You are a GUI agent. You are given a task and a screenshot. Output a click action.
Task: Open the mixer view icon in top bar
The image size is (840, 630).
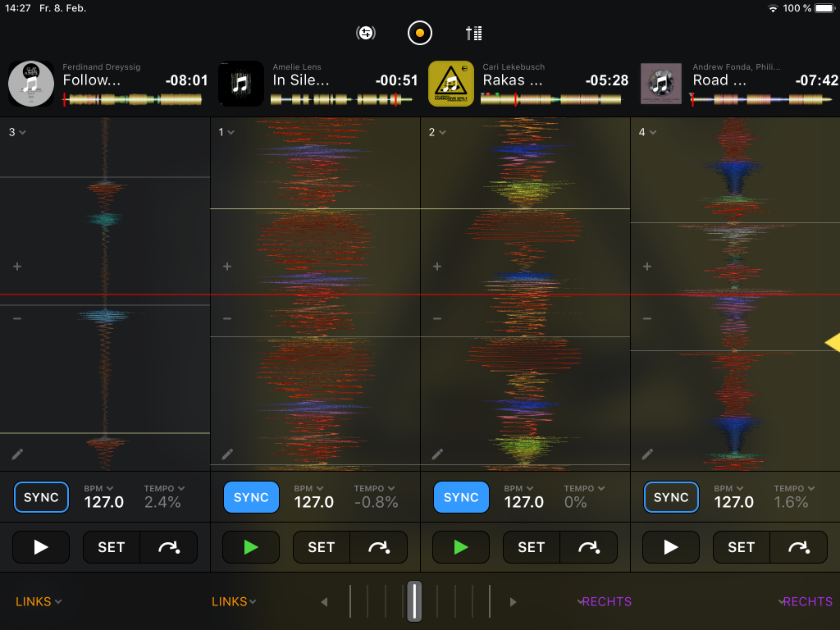click(473, 33)
